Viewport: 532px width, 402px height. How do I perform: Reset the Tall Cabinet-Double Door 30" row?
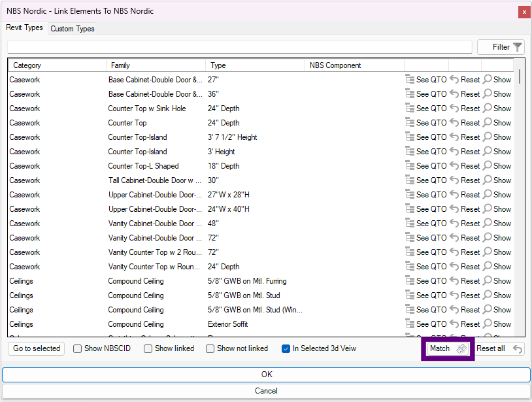pyautogui.click(x=465, y=180)
